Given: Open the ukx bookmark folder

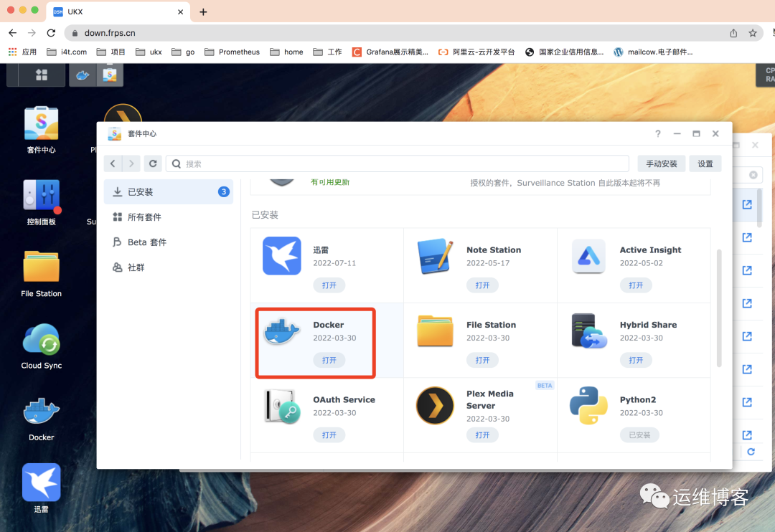Looking at the screenshot, I should 149,52.
